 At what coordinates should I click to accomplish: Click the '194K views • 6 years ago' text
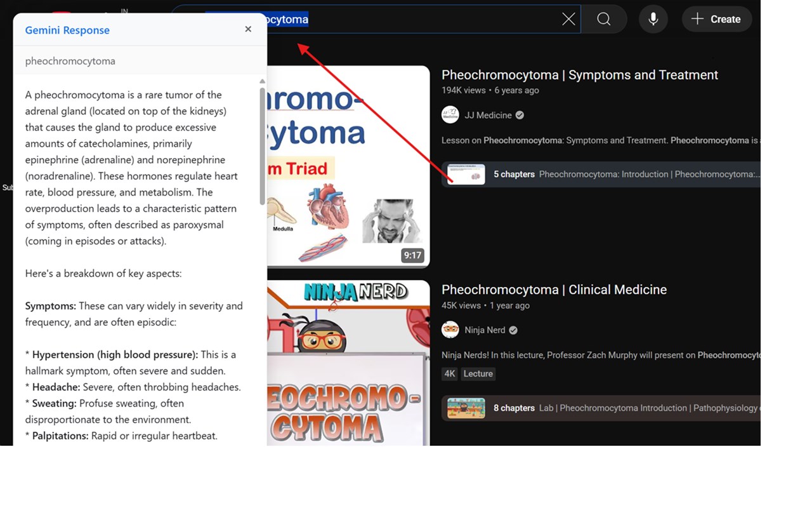(490, 90)
